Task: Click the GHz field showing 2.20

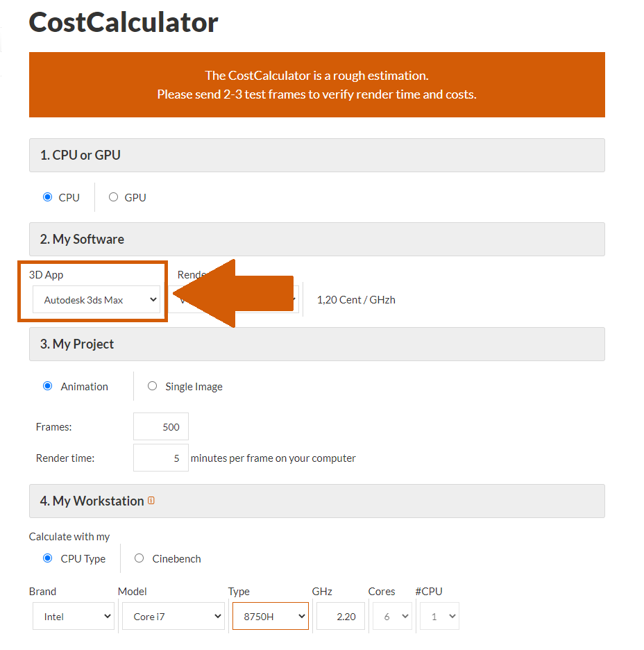Action: (341, 617)
